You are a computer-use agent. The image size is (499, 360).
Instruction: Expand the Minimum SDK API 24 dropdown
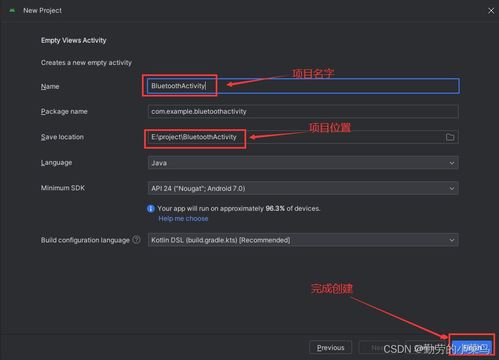click(303, 188)
